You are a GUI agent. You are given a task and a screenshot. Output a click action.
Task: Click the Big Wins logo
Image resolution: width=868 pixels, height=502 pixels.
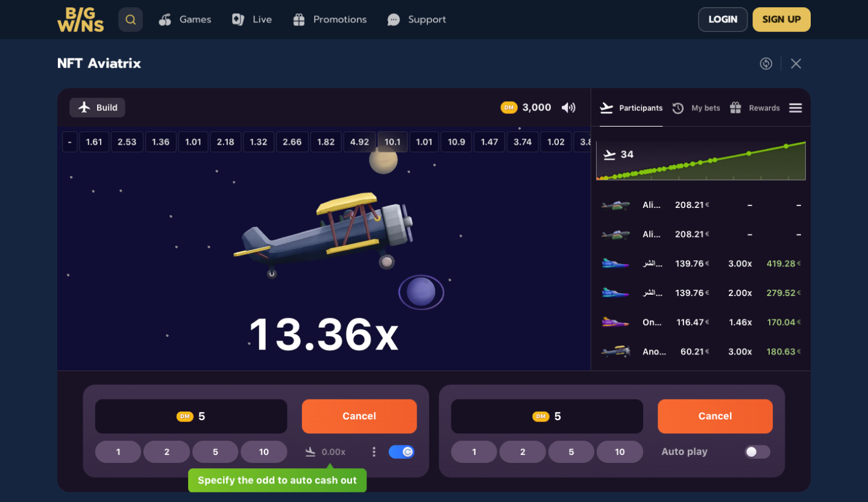coord(81,20)
